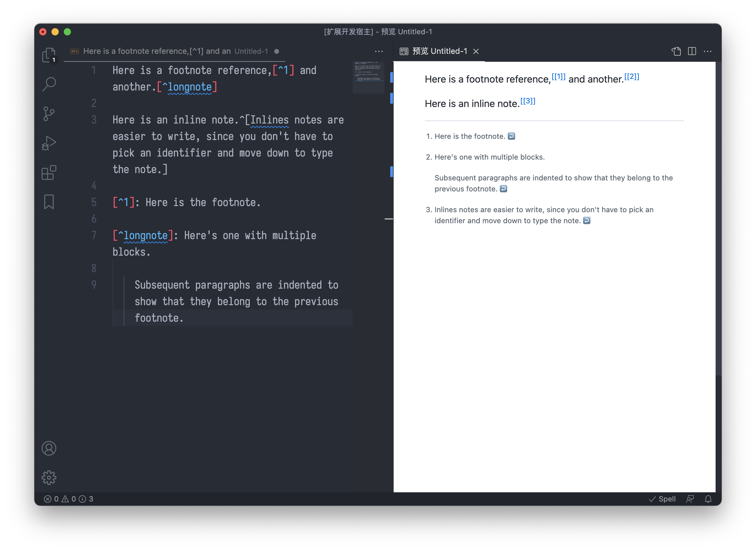The image size is (756, 551).
Task: Toggle the Spell checker in the status bar
Action: click(x=662, y=499)
